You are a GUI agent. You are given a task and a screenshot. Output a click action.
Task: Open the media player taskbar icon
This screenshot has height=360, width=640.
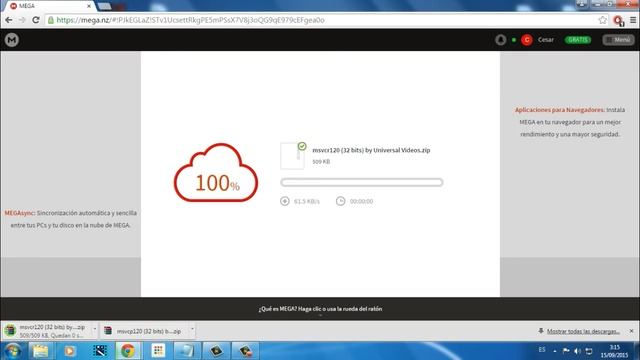(70, 351)
